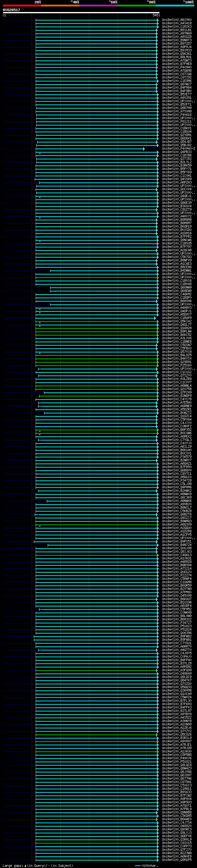Open hit UniRef100_C1MIK3
Image resolution: width=197 pixels, height=868 pixels.
[177, 26]
